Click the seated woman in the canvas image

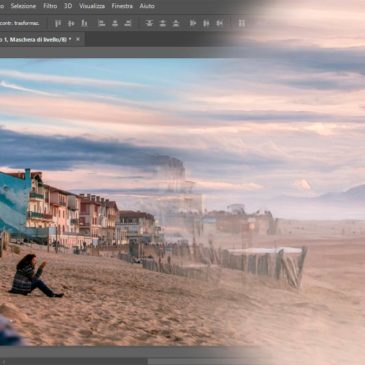35,276
